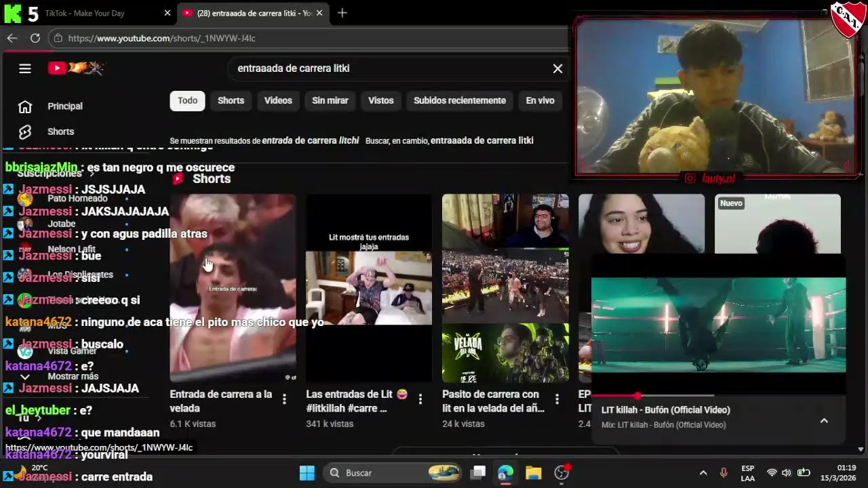Open 'LIT killah - Bufón (Official Video)' title
868x488 pixels.
click(x=666, y=410)
